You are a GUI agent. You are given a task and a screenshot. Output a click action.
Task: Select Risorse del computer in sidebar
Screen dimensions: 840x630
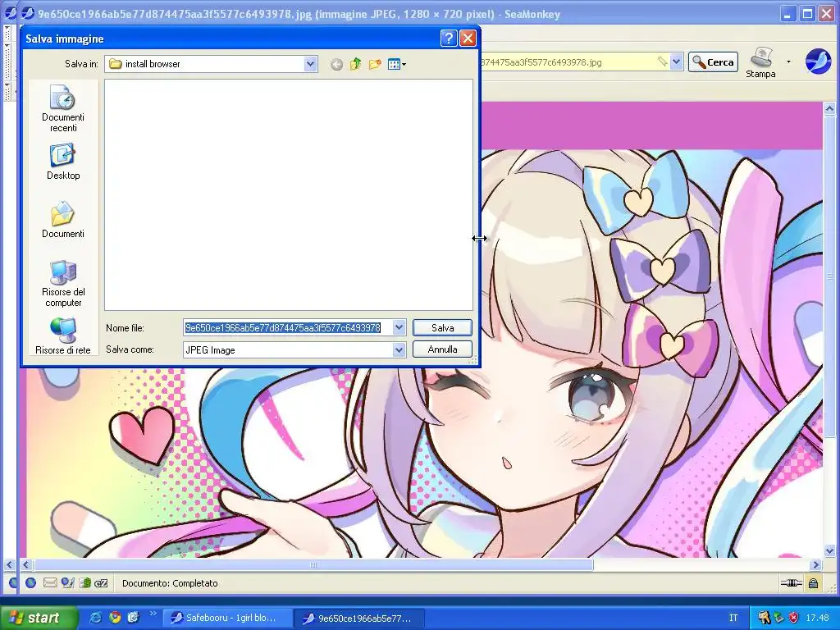[63, 283]
